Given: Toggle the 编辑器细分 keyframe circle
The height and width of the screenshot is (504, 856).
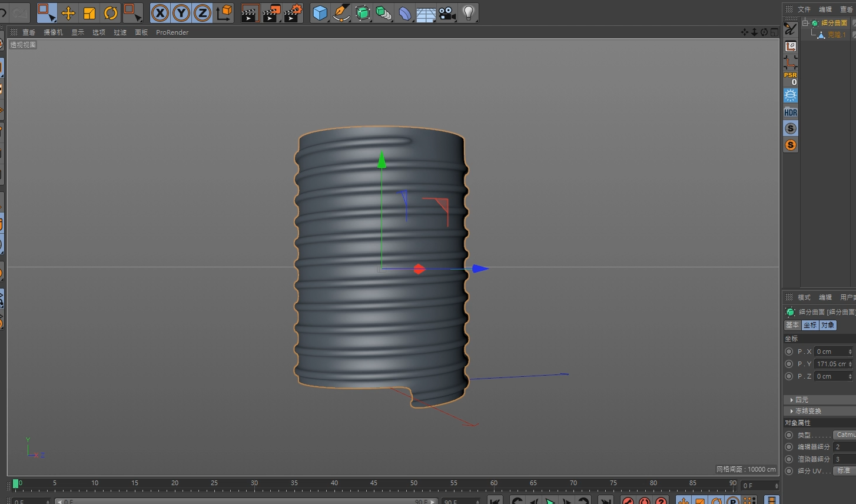Looking at the screenshot, I should click(789, 447).
